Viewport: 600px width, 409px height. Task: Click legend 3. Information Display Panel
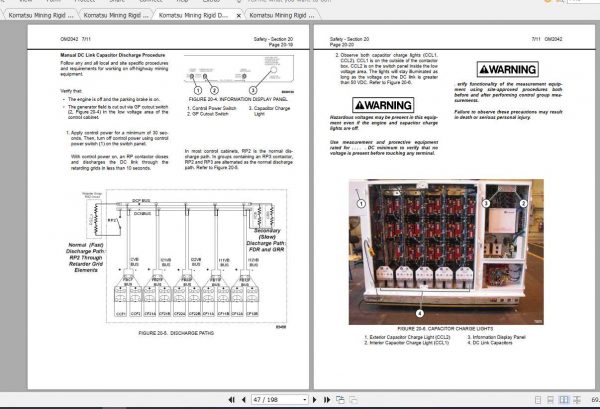pyautogui.click(x=496, y=337)
